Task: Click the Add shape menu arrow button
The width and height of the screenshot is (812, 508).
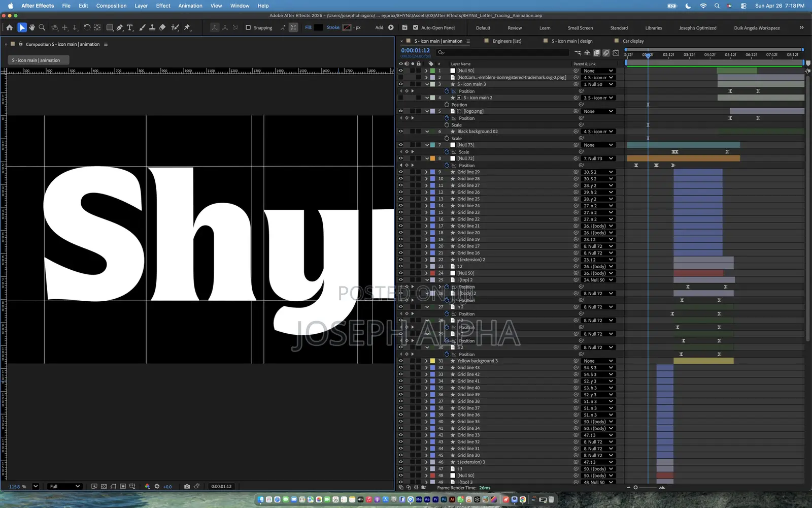Action: pos(391,27)
